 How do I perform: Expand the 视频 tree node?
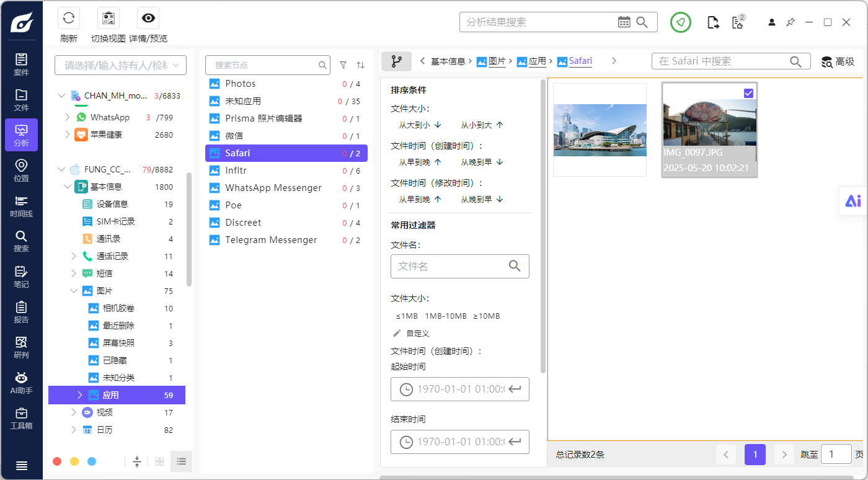74,412
